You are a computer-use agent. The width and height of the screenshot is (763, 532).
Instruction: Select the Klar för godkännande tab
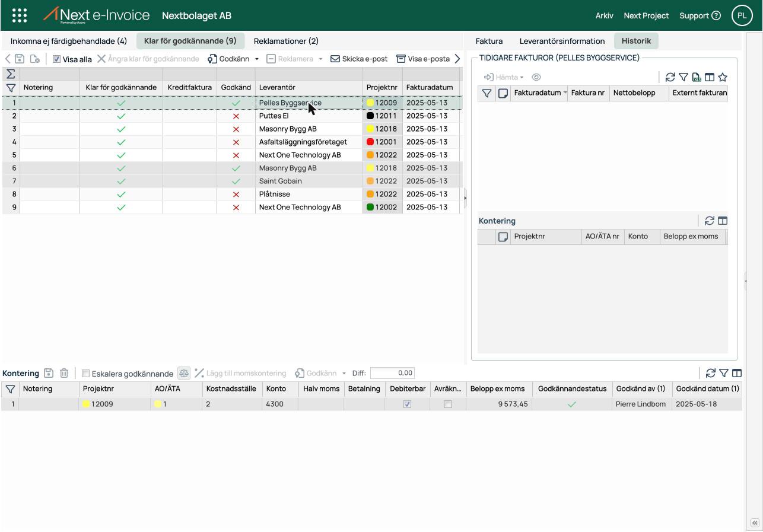coord(190,41)
